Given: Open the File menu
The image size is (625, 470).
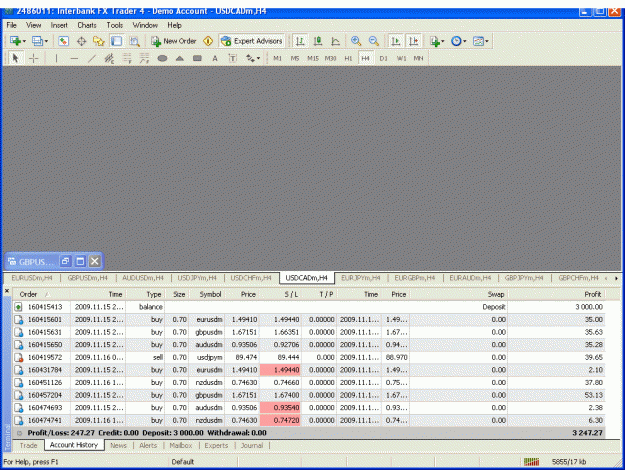Looking at the screenshot, I should (11, 25).
